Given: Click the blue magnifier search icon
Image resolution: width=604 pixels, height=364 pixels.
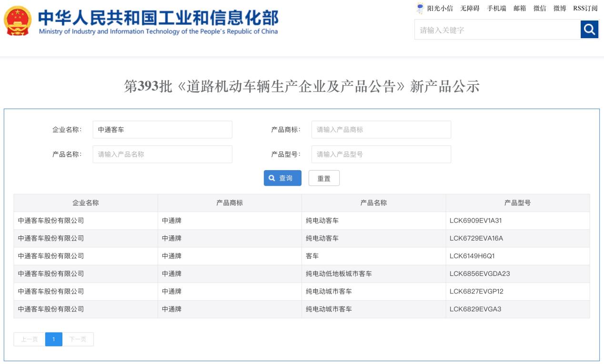Looking at the screenshot, I should pos(589,30).
